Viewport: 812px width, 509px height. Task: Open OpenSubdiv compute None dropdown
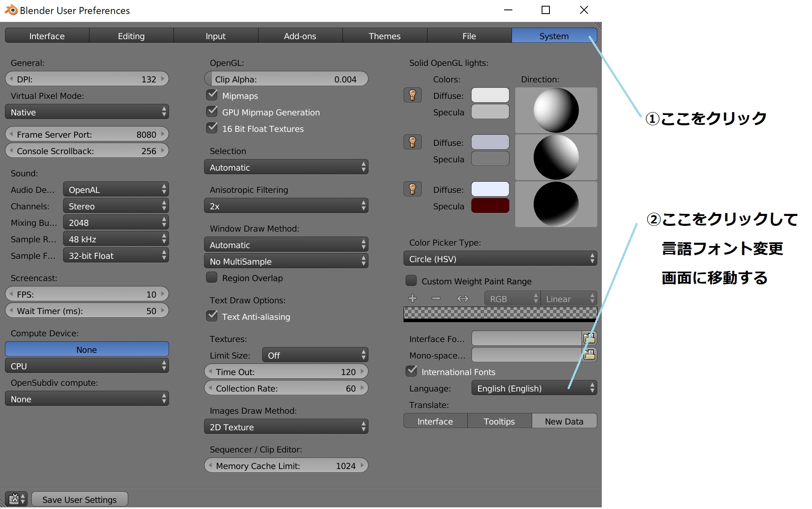[x=87, y=399]
